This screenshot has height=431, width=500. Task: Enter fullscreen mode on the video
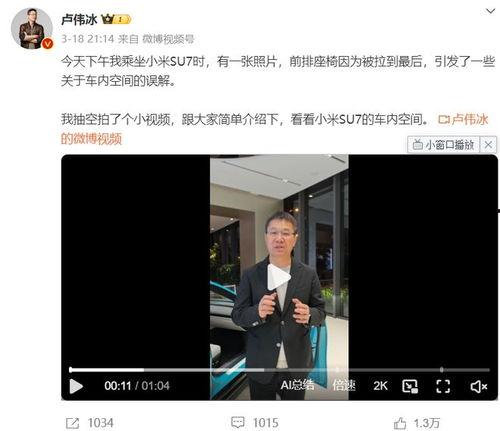(443, 387)
